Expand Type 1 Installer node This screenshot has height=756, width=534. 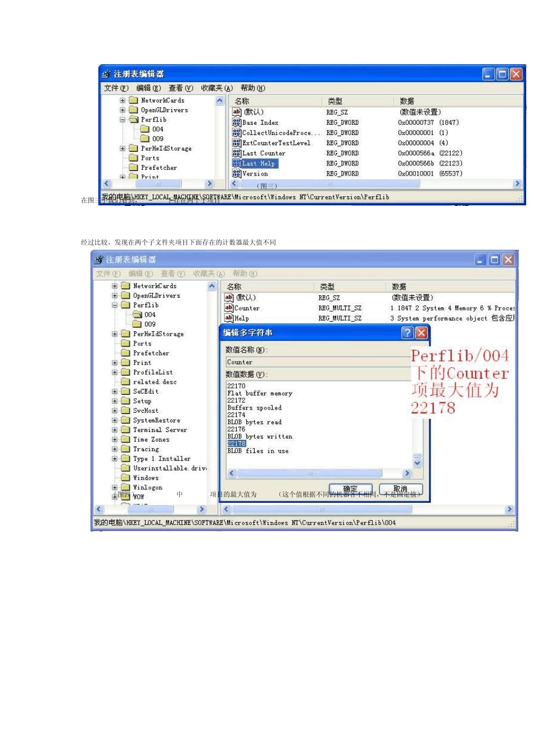[x=114, y=458]
